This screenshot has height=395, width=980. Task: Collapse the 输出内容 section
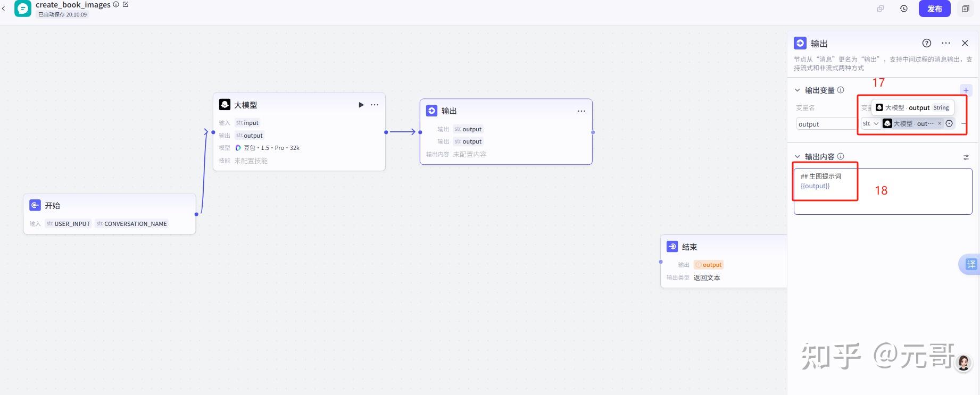pyautogui.click(x=797, y=157)
